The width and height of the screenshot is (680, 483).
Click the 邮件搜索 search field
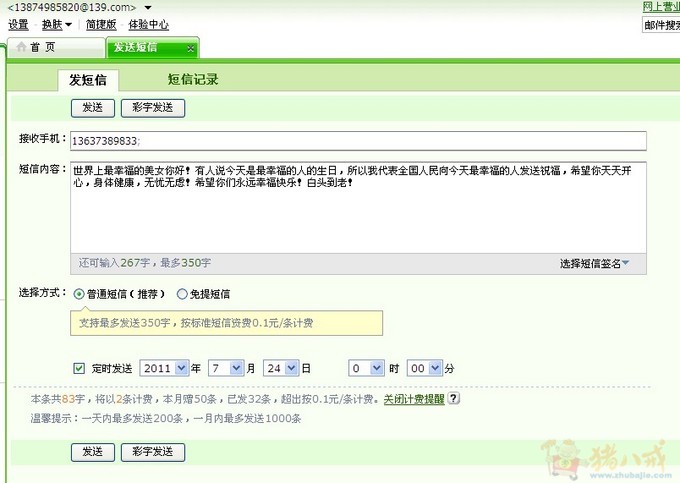[661, 25]
